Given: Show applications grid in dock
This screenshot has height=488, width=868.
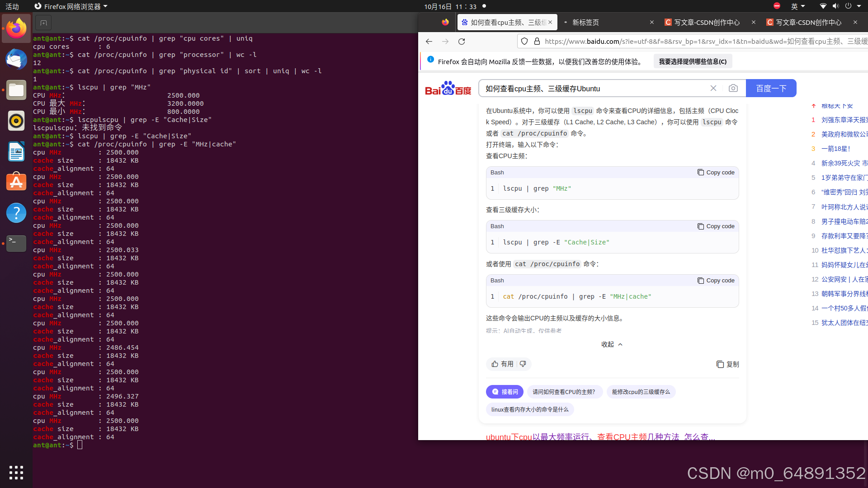Looking at the screenshot, I should click(x=16, y=473).
